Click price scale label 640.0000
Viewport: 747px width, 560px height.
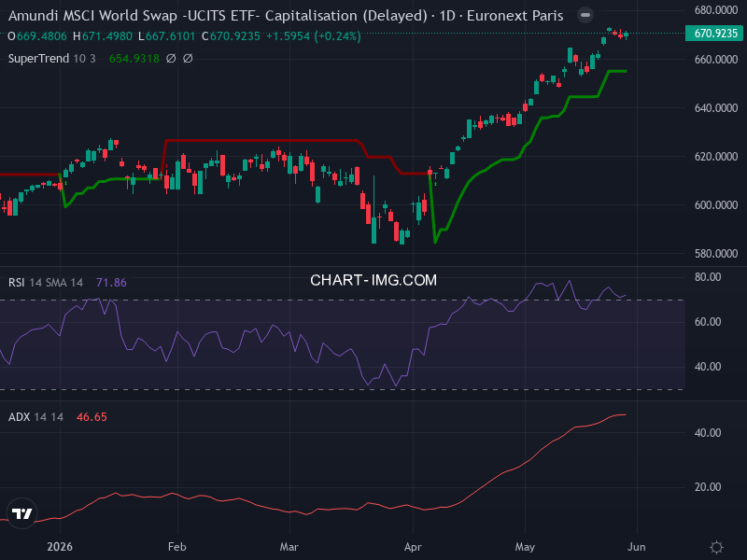click(716, 108)
